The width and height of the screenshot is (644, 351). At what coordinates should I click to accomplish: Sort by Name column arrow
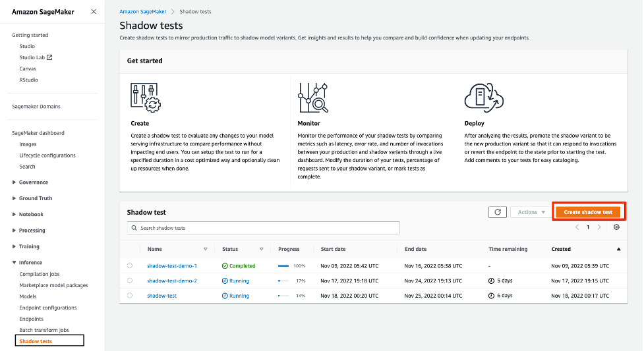click(206, 249)
